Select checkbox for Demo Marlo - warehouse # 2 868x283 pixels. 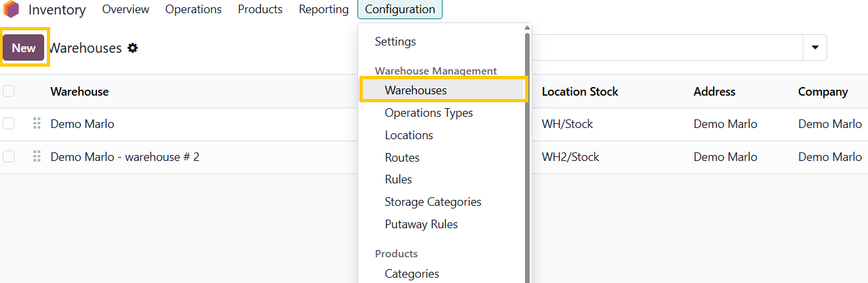coord(9,157)
